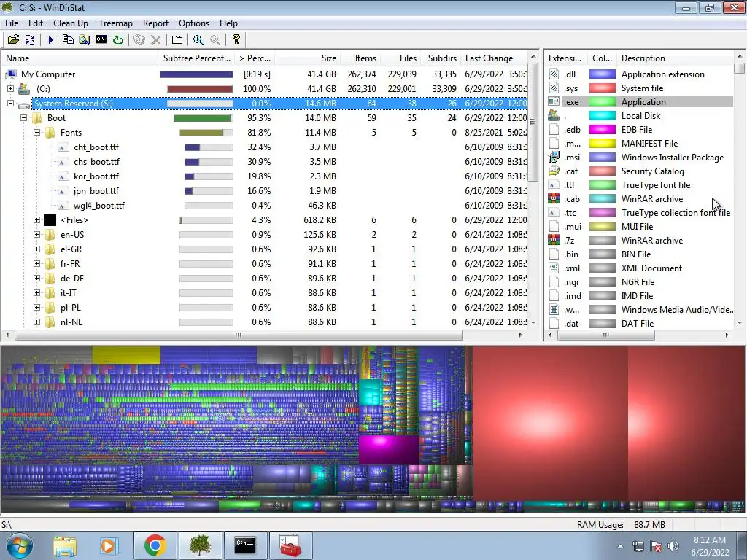The width and height of the screenshot is (747, 560).
Task: Sort by the Size column header
Action: (308, 58)
